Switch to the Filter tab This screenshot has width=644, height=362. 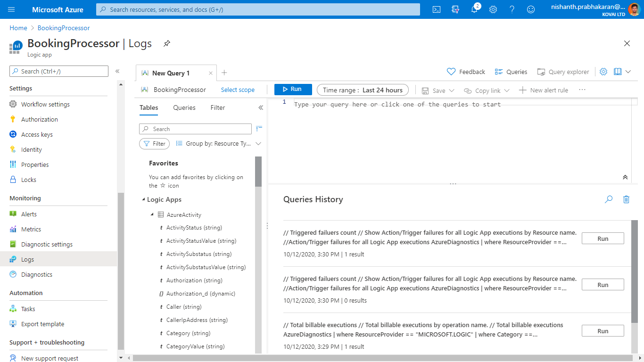pyautogui.click(x=218, y=107)
